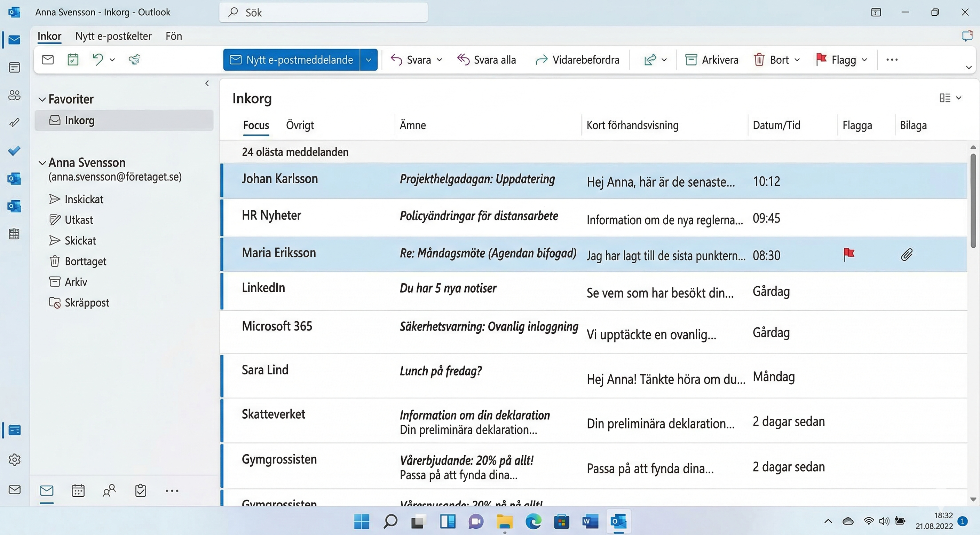Image resolution: width=980 pixels, height=535 pixels.
Task: Switch to the Övrigt inbox tab
Action: 300,125
